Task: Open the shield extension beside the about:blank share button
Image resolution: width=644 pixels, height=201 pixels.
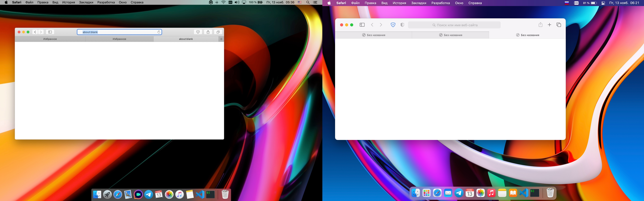Action: pyautogui.click(x=198, y=32)
